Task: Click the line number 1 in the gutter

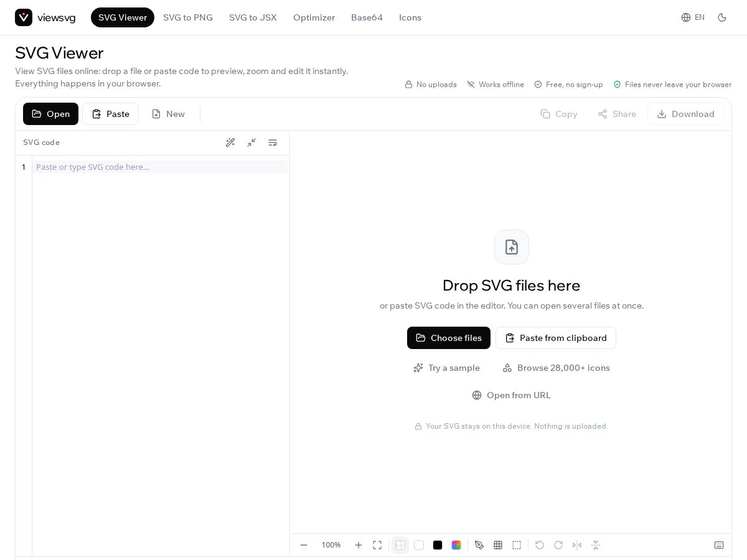Action: [24, 167]
